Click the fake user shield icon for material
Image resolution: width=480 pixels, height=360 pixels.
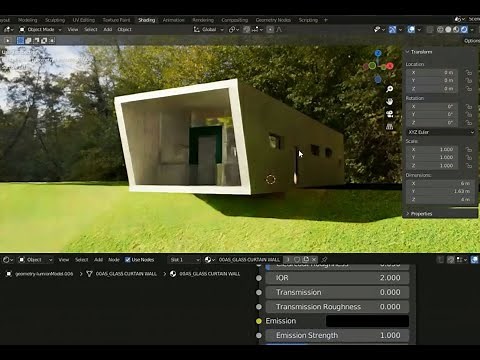297,260
